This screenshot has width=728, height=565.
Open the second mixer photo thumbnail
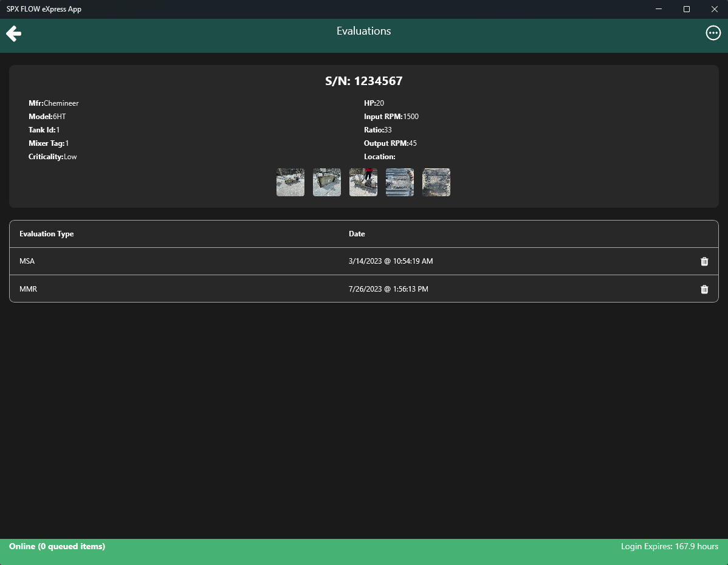click(327, 182)
